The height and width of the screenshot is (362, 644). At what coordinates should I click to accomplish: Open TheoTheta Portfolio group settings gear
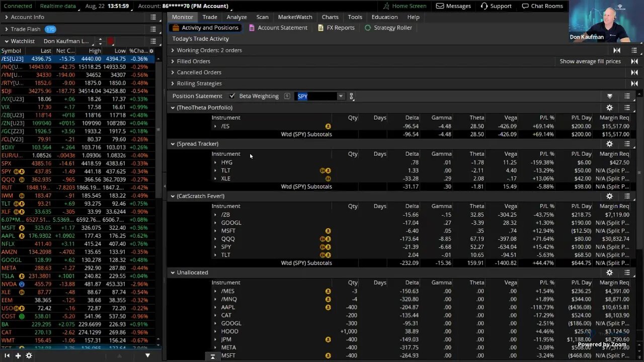[x=609, y=108]
